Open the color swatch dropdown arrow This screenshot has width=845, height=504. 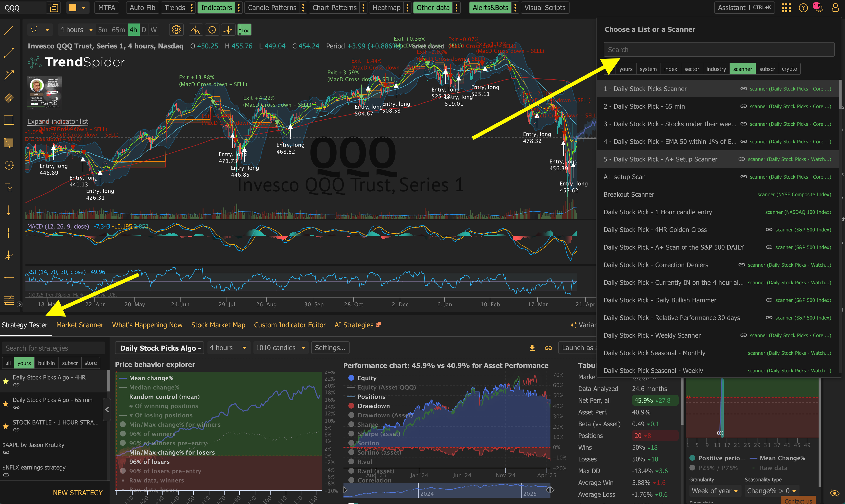click(x=83, y=8)
